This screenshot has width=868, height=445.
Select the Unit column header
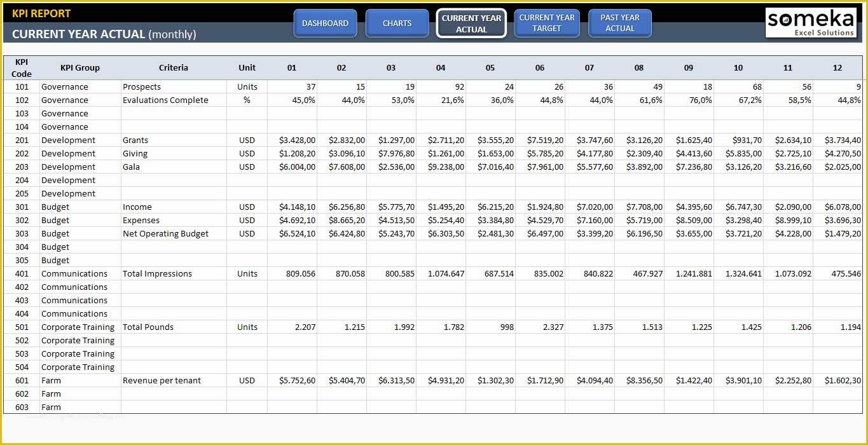point(247,68)
